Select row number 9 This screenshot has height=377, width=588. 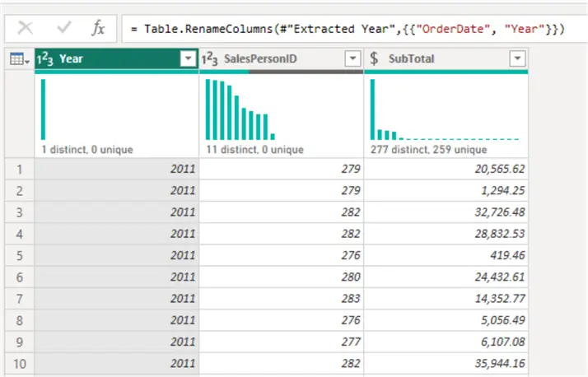pyautogui.click(x=20, y=342)
